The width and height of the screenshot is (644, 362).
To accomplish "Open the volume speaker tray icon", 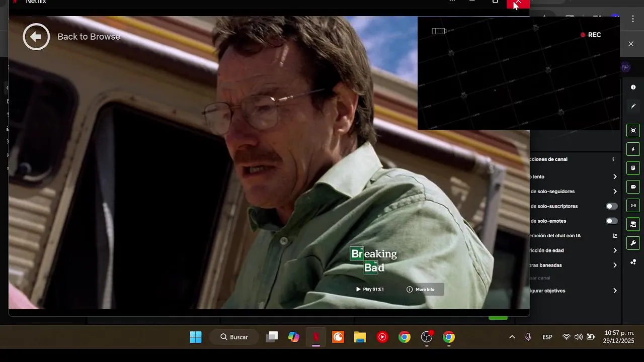I will (x=579, y=337).
